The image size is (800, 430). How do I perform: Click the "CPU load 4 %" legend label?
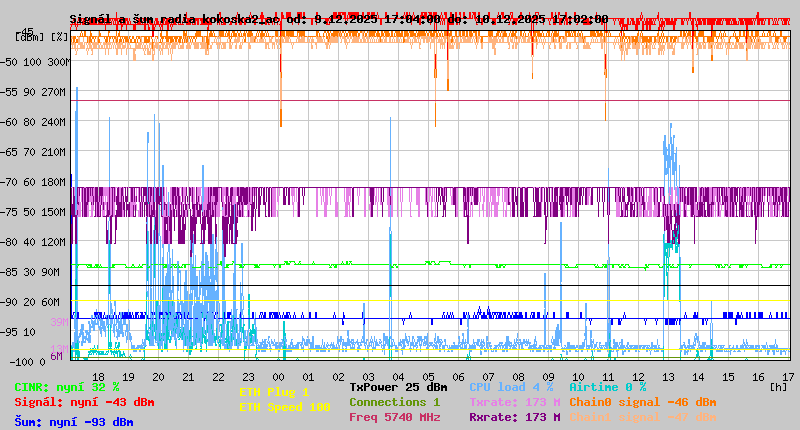(511, 388)
